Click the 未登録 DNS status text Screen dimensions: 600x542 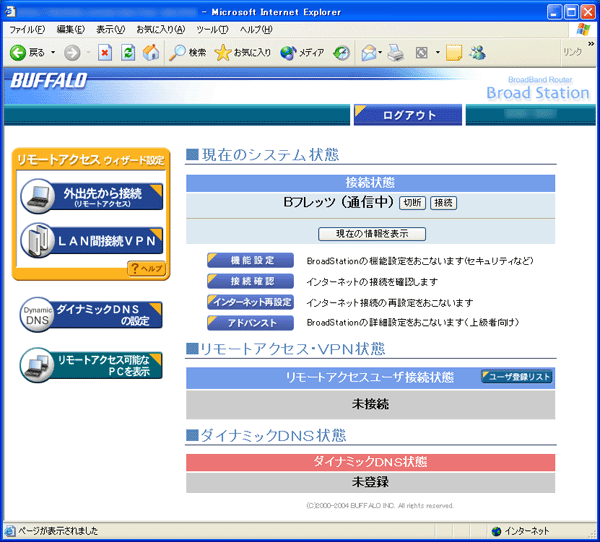point(370,482)
